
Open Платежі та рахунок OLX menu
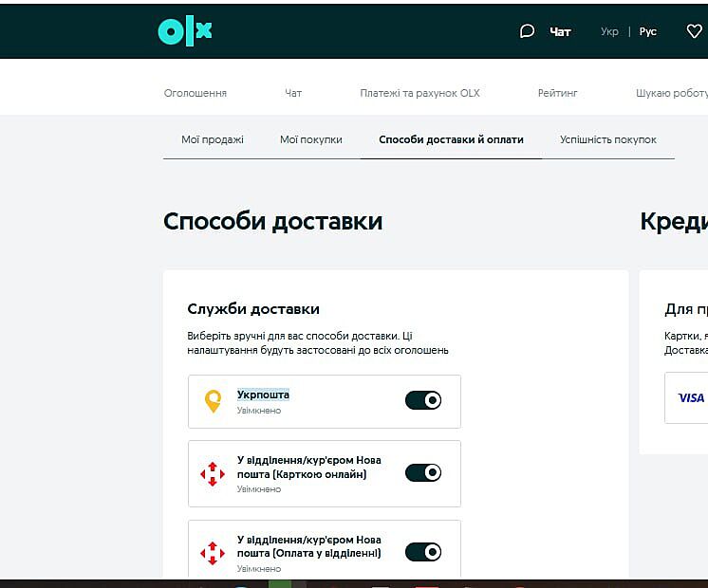[419, 93]
